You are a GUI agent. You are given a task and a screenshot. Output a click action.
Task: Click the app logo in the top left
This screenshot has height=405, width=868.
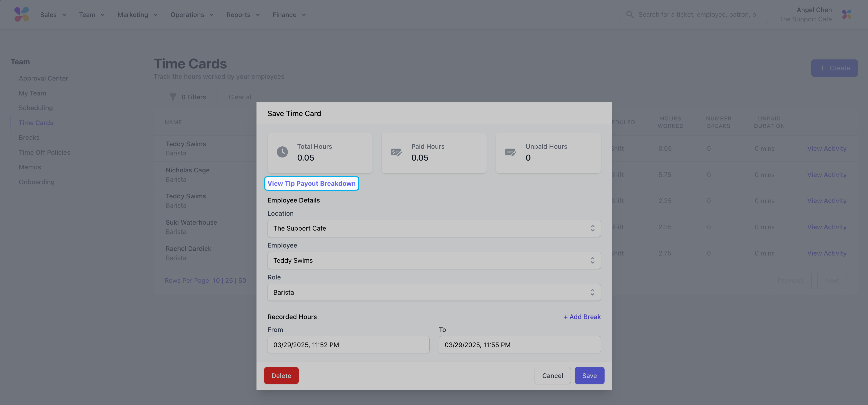tap(22, 14)
